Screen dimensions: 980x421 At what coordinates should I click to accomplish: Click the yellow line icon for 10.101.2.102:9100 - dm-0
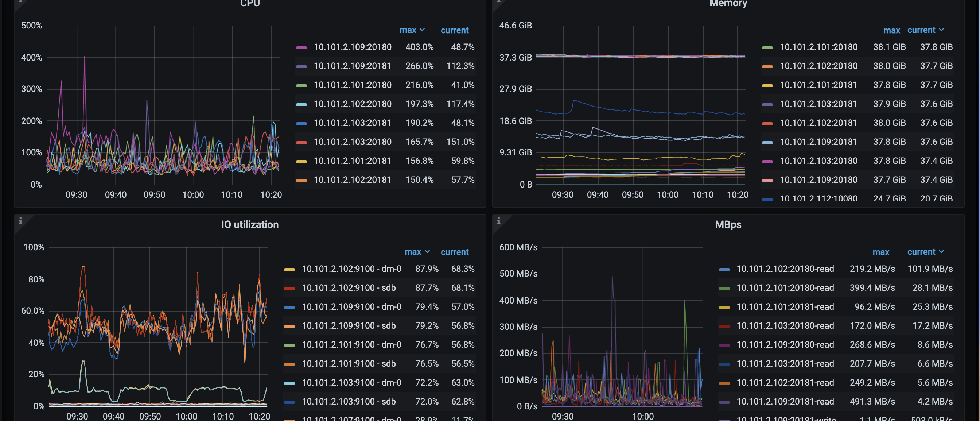click(289, 270)
